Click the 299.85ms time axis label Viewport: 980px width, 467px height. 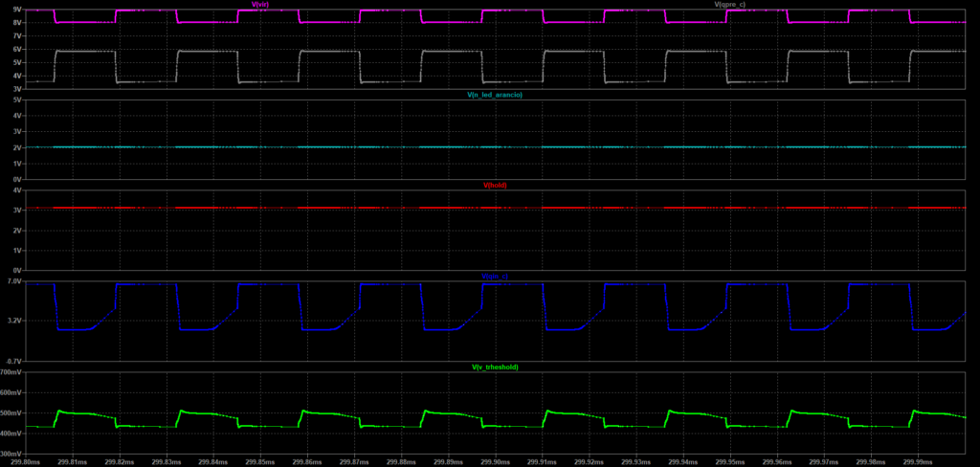point(260,462)
